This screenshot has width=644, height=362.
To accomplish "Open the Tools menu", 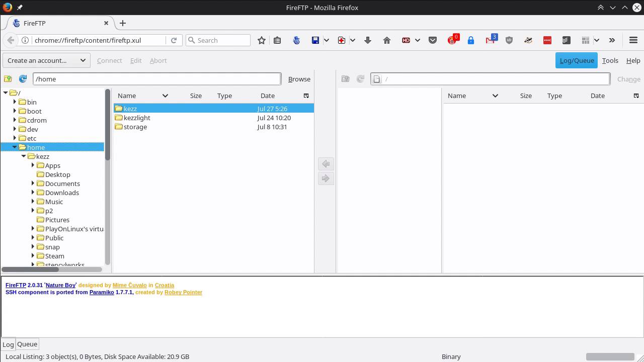I will [610, 60].
